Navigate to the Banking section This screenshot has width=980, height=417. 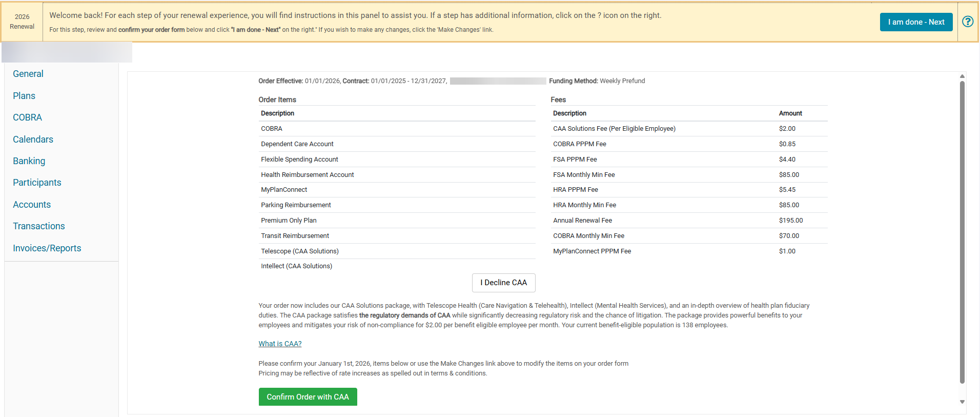(x=29, y=161)
